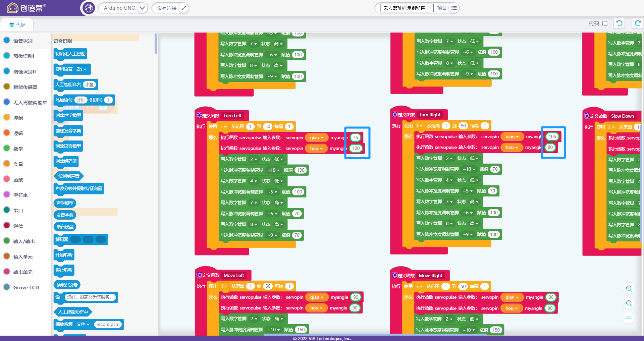This screenshot has width=644, height=341.
Task: Expand the Zh language dropdown
Action: click(x=82, y=69)
